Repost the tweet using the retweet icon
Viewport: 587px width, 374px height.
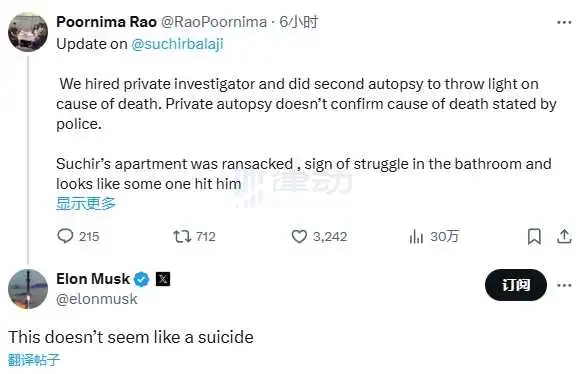(x=182, y=236)
